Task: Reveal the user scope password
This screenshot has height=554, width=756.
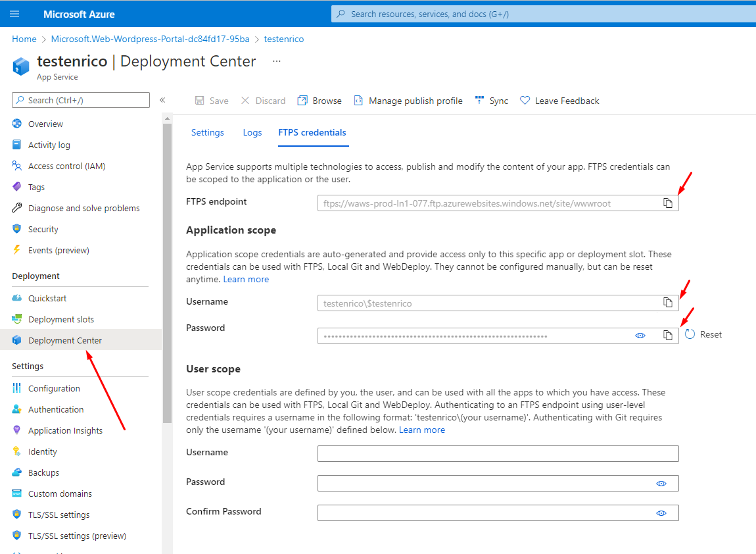Action: tap(661, 483)
